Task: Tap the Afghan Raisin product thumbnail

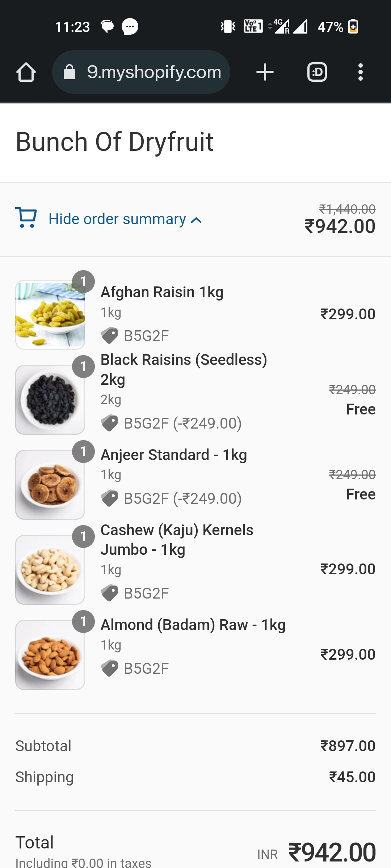Action: tap(50, 315)
